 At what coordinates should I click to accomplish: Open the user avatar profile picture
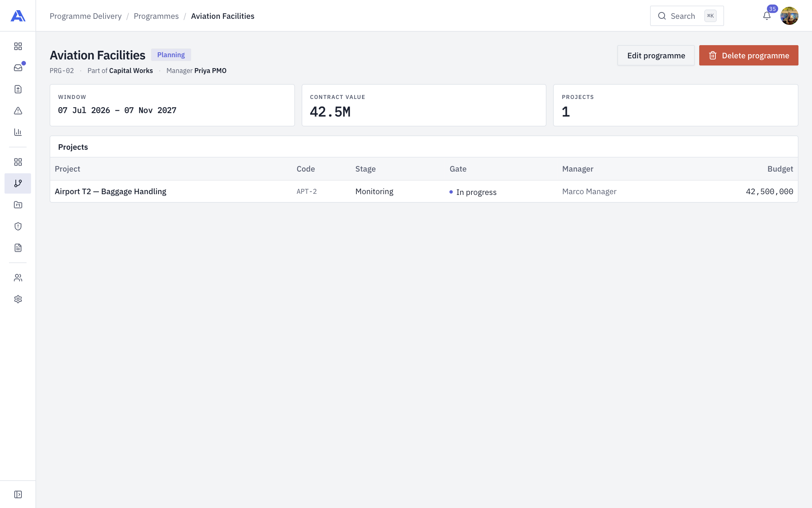tap(789, 16)
